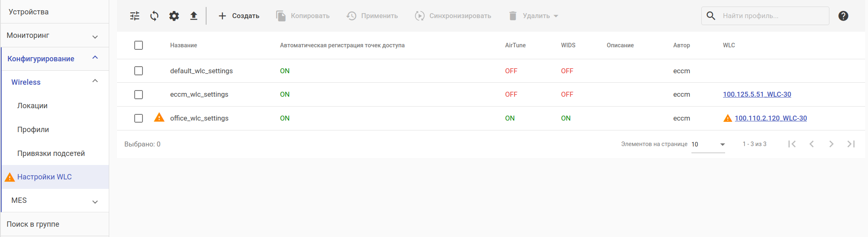
Task: Open Локации in the Wireless menu
Action: 32,106
